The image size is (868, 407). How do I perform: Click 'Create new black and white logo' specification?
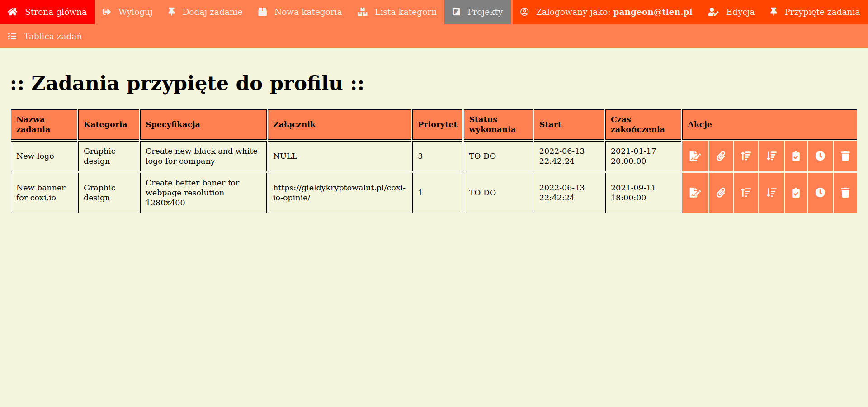click(203, 156)
